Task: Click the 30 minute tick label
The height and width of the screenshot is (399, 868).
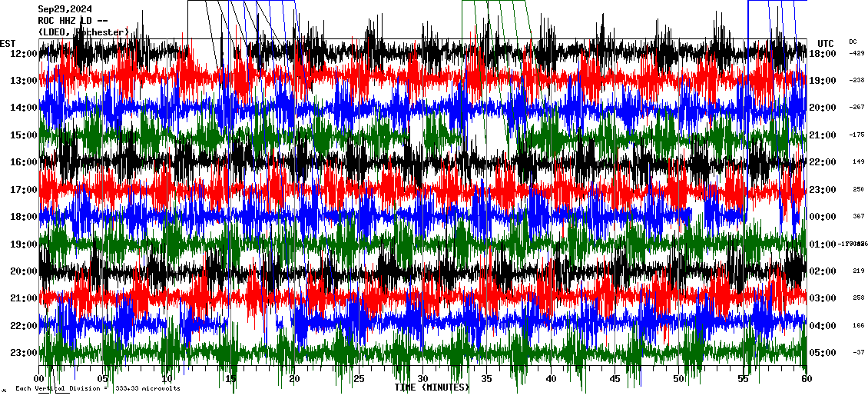Action: tap(422, 379)
